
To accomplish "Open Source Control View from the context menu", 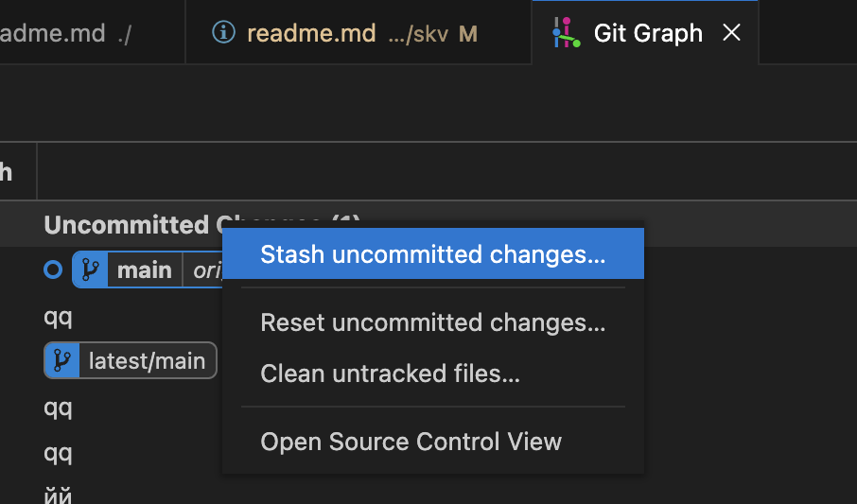I will 411,442.
